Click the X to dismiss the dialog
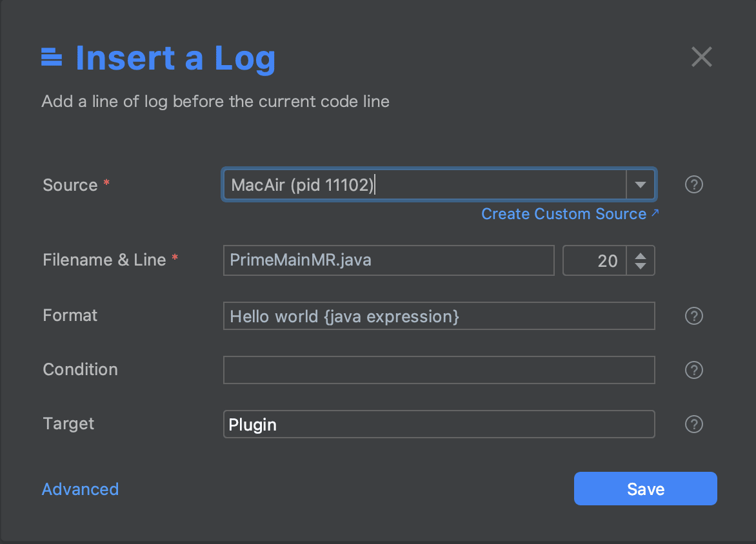This screenshot has height=544, width=756. [701, 57]
